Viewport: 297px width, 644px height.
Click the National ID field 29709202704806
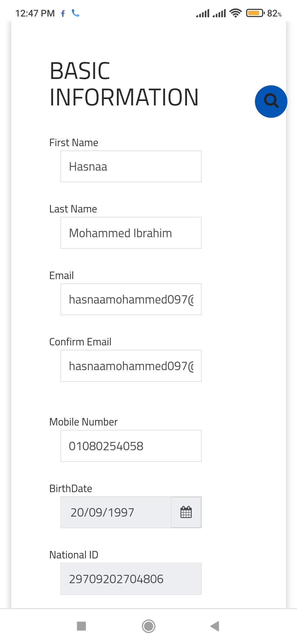tap(131, 579)
